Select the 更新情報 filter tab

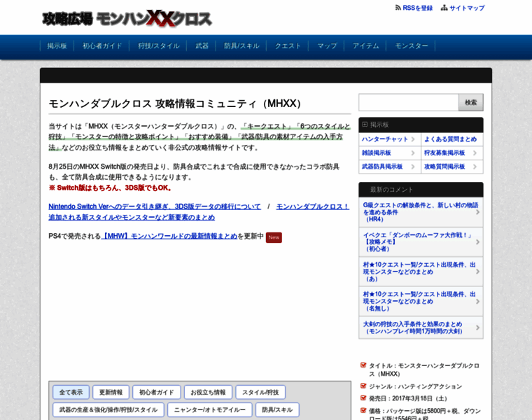pos(111,392)
